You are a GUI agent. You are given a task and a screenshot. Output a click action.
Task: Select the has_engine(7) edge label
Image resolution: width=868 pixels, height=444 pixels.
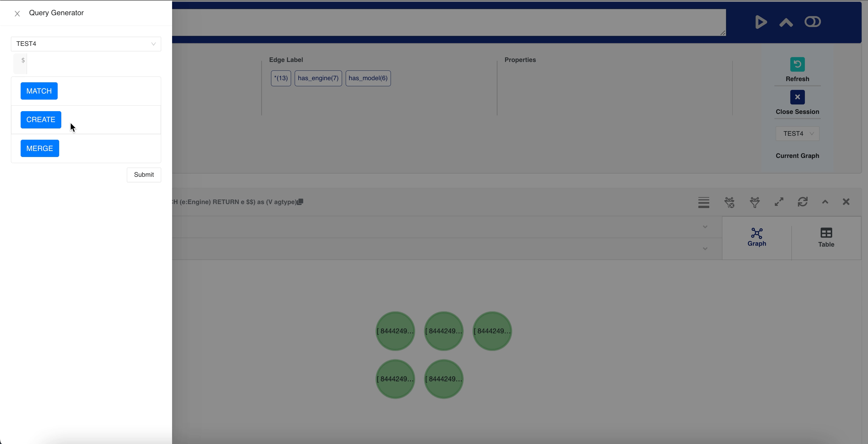coord(318,78)
